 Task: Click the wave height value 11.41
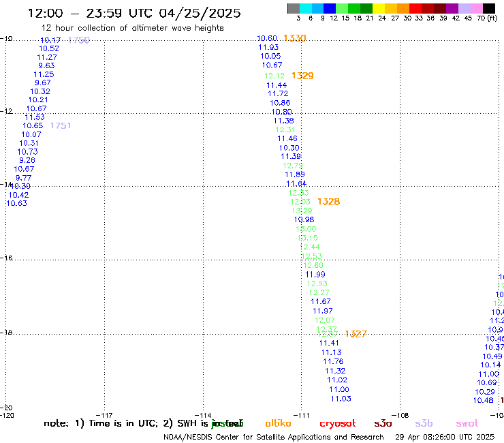click(329, 343)
